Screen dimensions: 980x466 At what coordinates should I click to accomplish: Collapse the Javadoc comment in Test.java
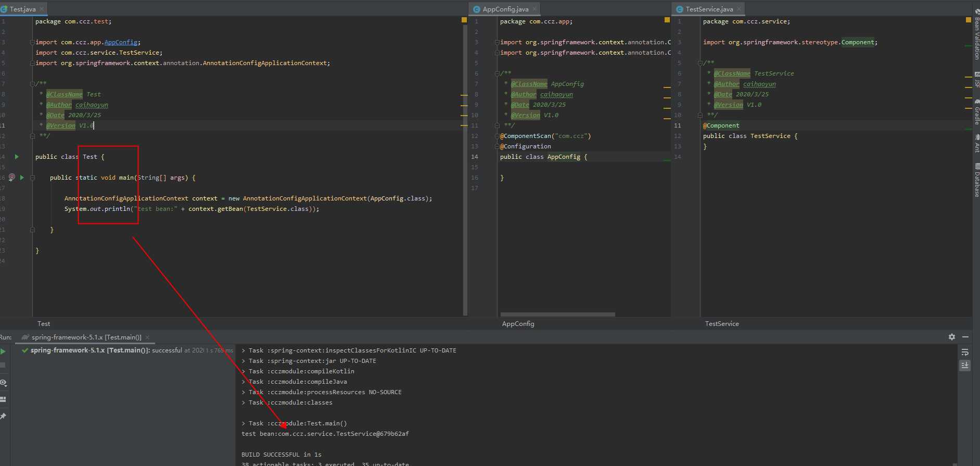pyautogui.click(x=32, y=84)
